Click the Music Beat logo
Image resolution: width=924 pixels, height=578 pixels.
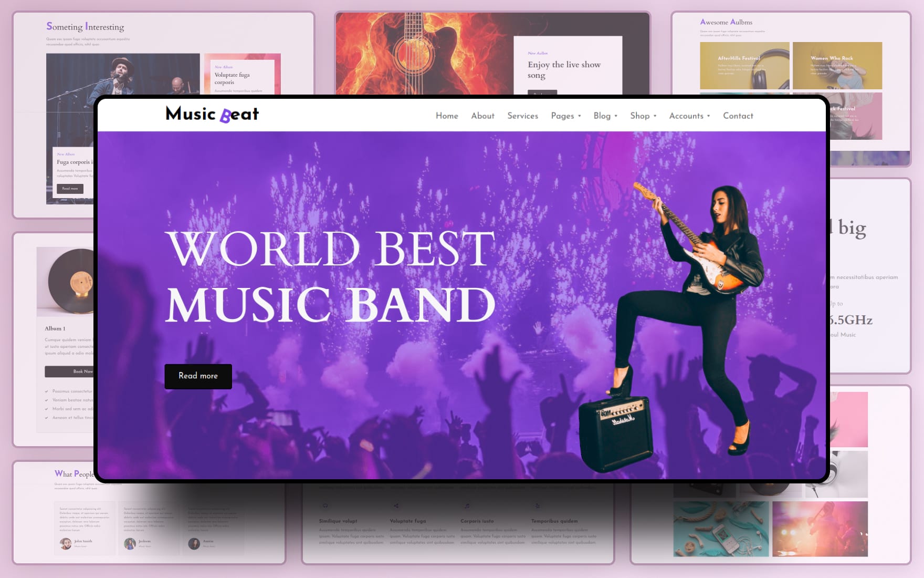[x=211, y=115]
